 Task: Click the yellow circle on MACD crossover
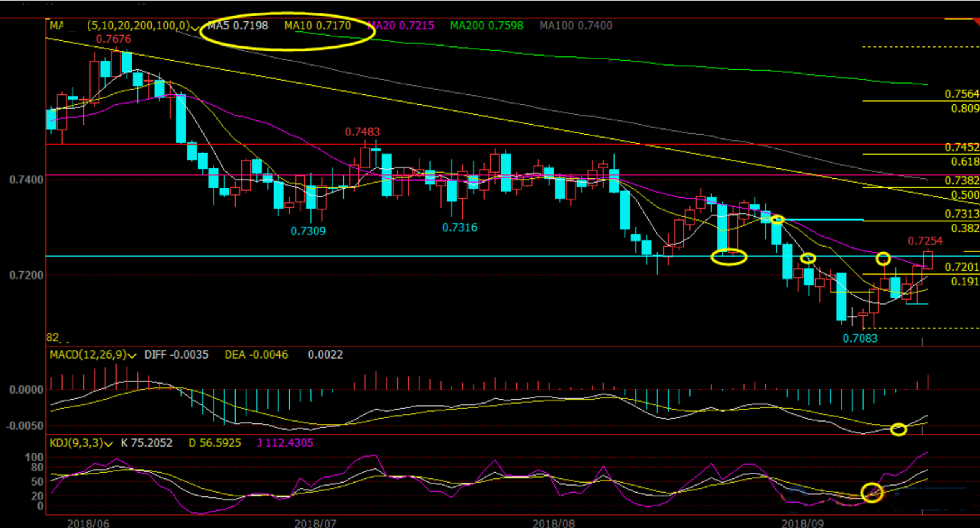click(x=898, y=430)
